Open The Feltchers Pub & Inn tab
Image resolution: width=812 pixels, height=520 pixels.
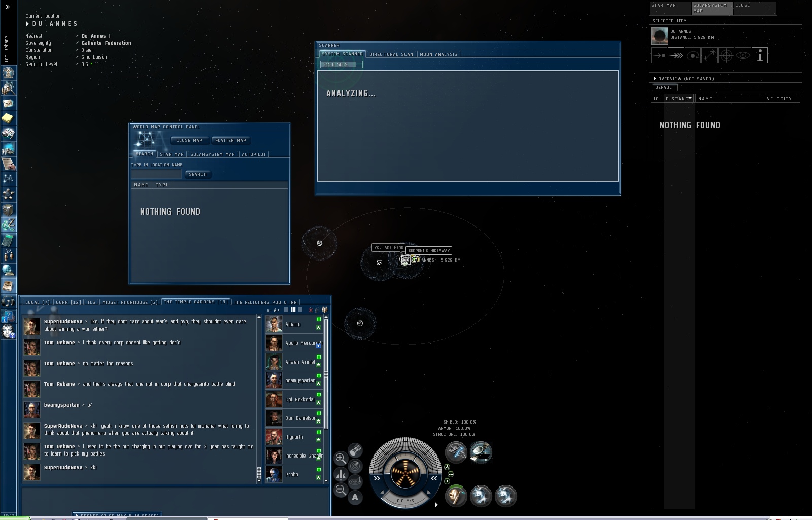(x=265, y=302)
